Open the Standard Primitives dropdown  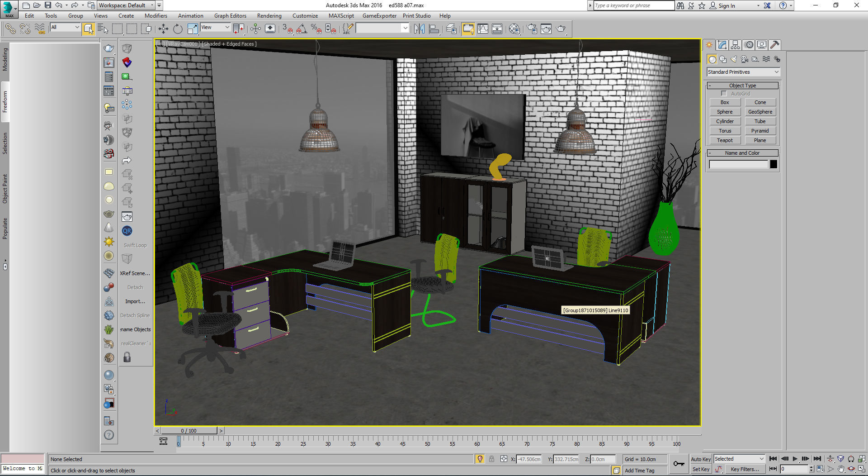coord(743,72)
